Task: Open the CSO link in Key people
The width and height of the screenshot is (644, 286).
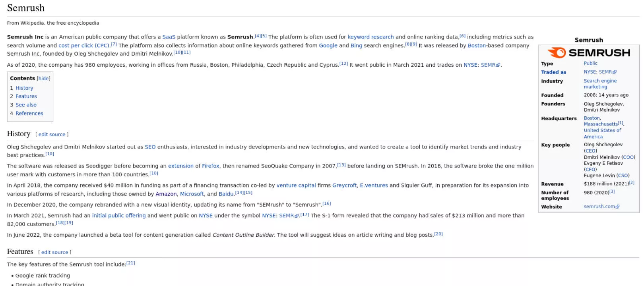Action: pos(623,176)
